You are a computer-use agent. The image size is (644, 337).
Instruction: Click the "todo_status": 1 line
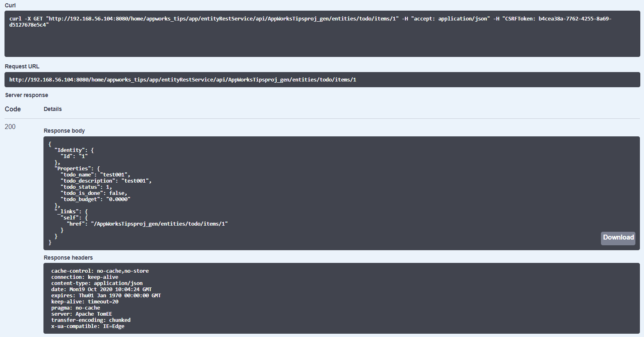[86, 187]
